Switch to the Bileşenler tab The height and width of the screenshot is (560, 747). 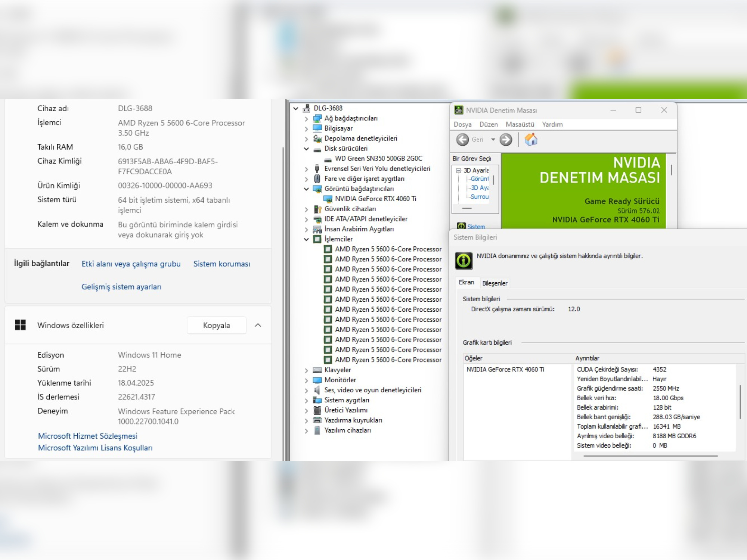tap(495, 283)
